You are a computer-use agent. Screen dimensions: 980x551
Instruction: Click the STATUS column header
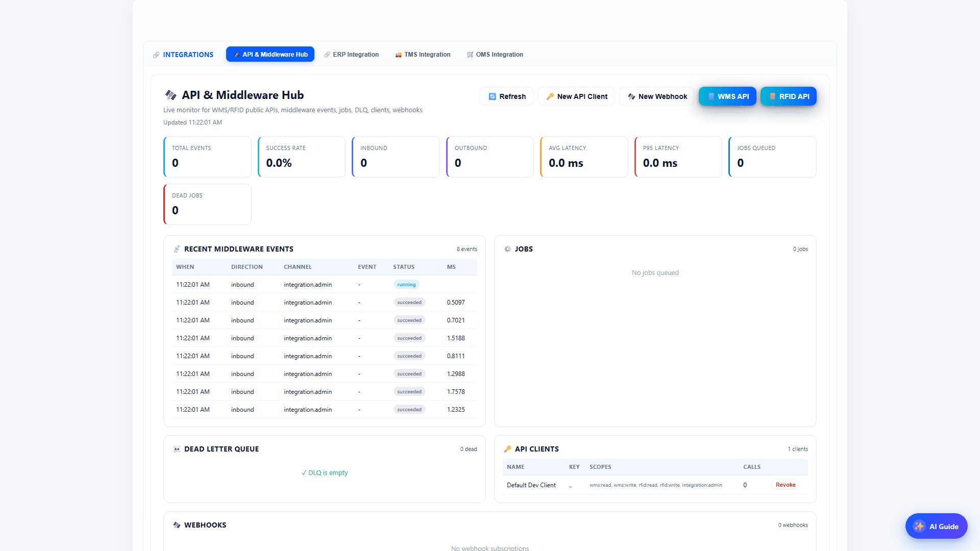pyautogui.click(x=404, y=267)
